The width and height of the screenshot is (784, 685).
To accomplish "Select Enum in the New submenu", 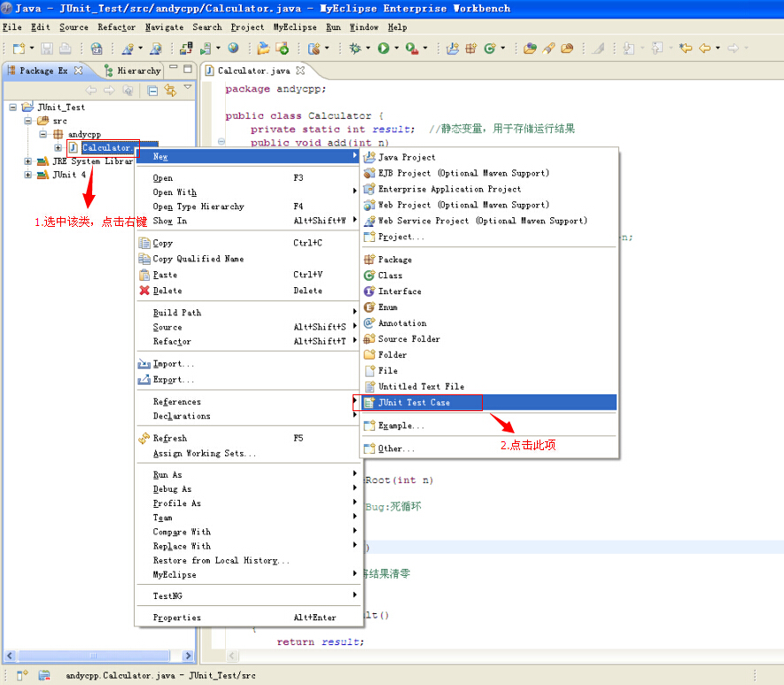I will [489, 307].
